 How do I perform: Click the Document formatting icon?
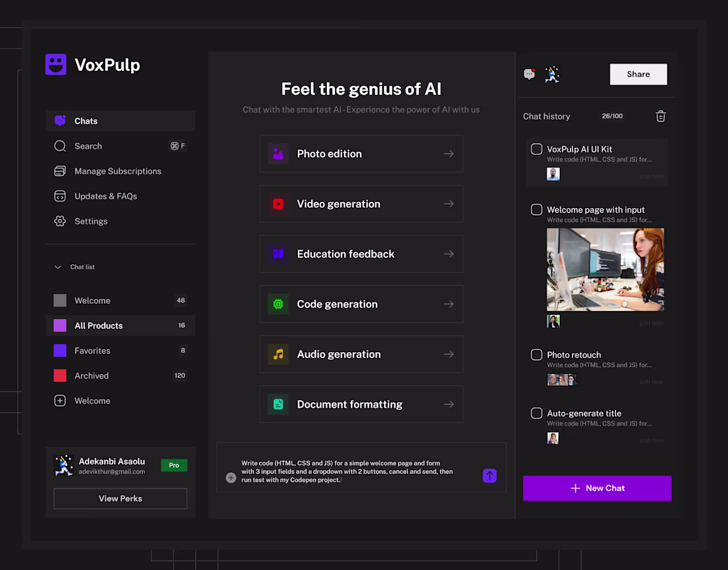277,404
